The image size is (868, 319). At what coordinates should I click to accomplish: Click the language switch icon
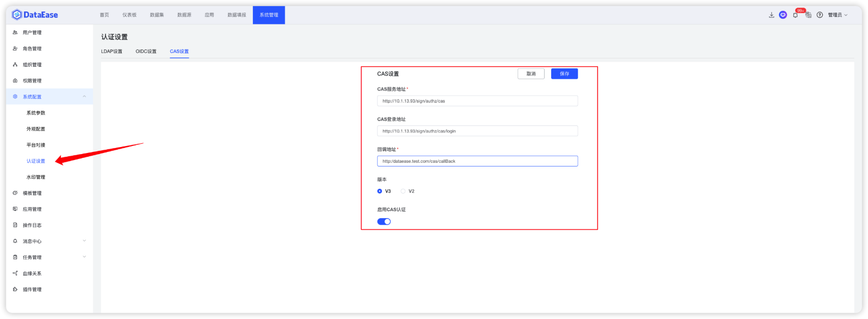coord(808,15)
